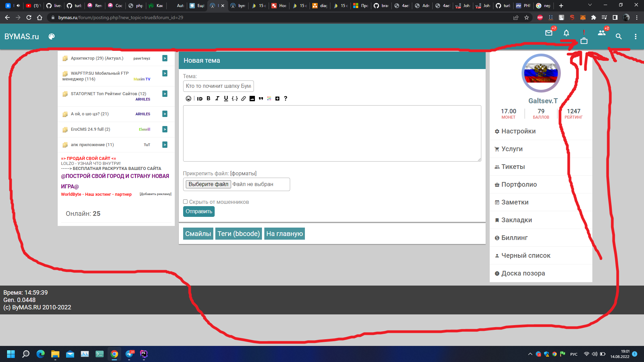Image resolution: width=644 pixels, height=362 pixels.
Task: Open the mail messages icon in header
Action: pyautogui.click(x=549, y=33)
